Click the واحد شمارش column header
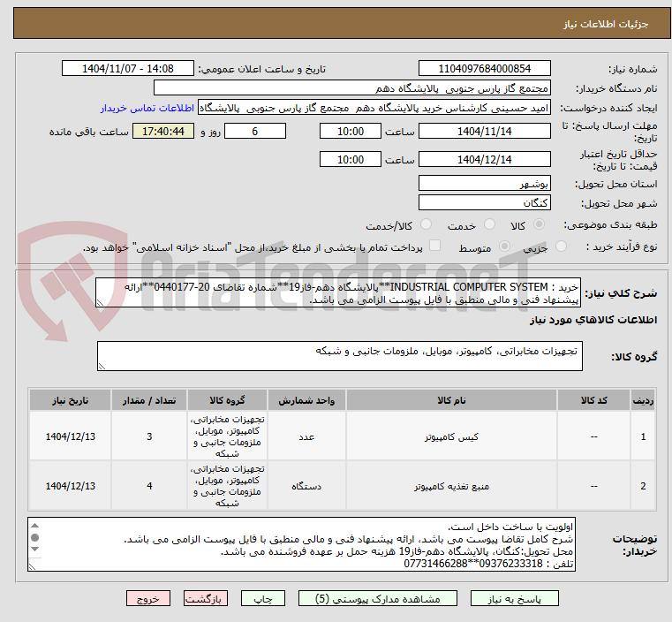Viewport: 672px width, 622px height. pyautogui.click(x=306, y=400)
